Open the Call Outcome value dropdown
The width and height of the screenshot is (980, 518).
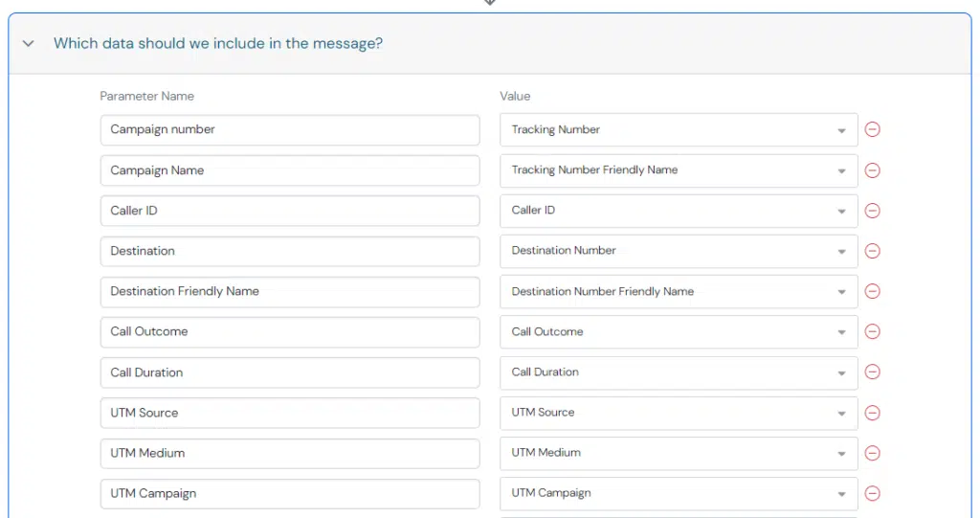679,331
